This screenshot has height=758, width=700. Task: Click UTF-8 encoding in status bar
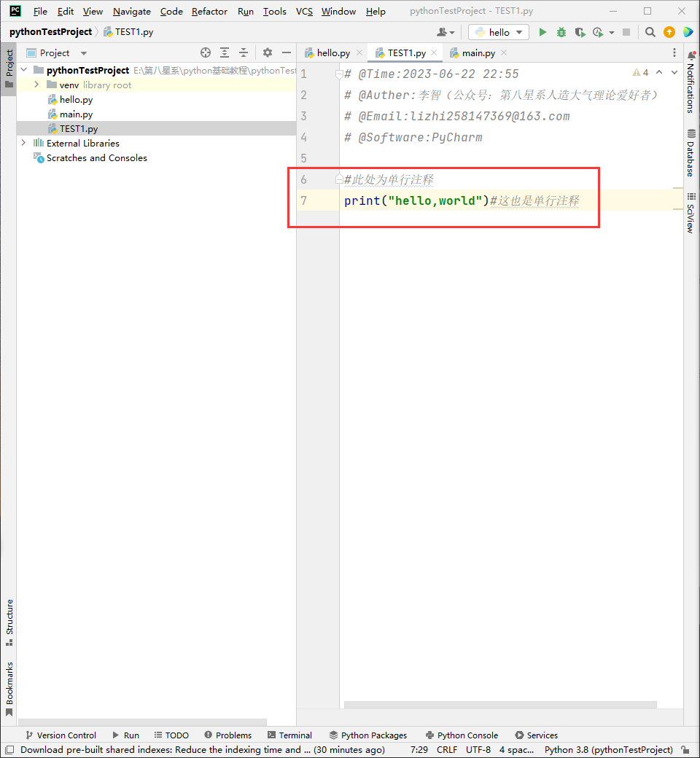click(478, 750)
